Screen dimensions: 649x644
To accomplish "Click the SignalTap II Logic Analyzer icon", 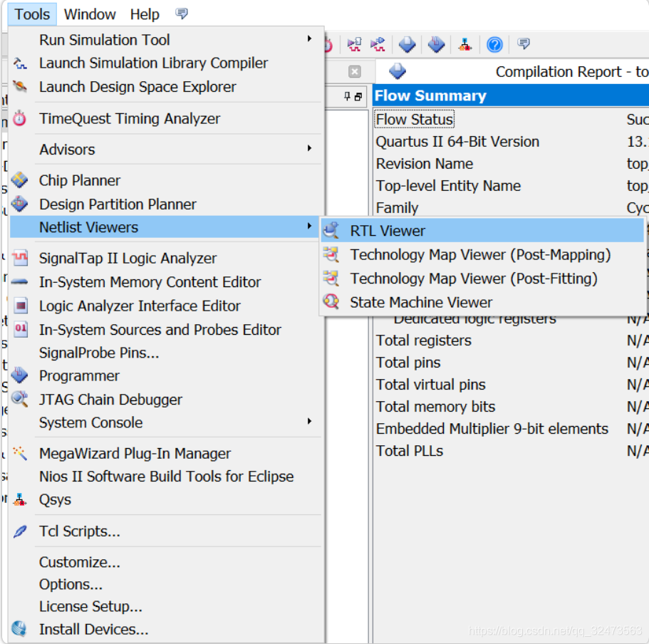I will (x=20, y=258).
